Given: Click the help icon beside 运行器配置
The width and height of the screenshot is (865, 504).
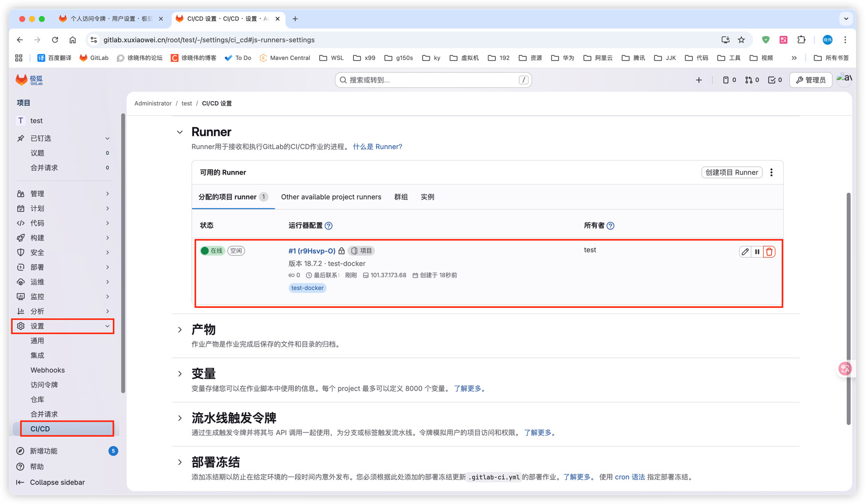Looking at the screenshot, I should tap(329, 226).
